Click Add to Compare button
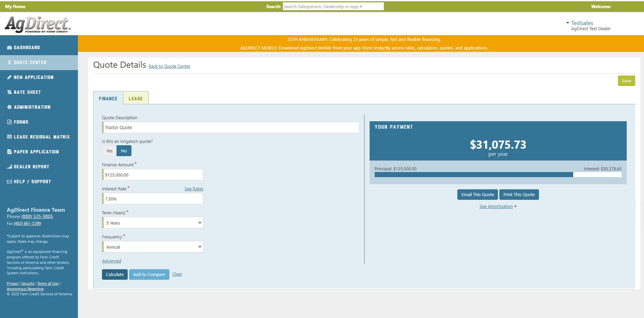The image size is (644, 318). click(x=149, y=275)
